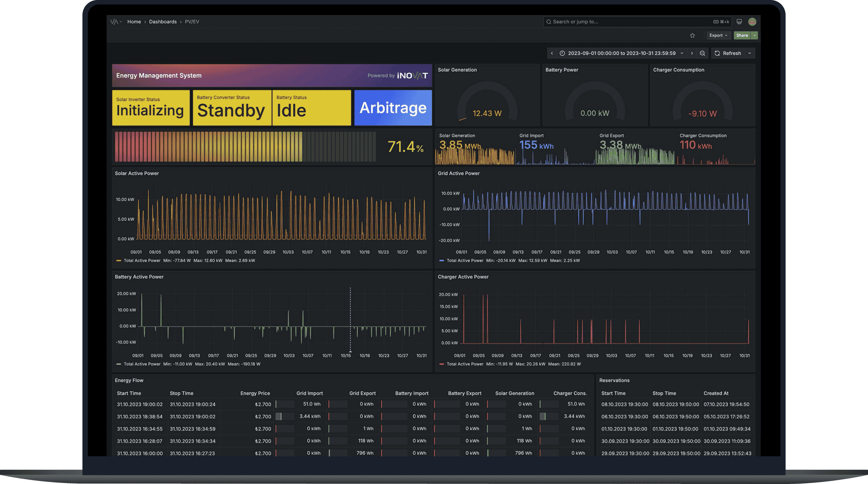
Task: Go to Home breadcrumb
Action: click(x=134, y=22)
